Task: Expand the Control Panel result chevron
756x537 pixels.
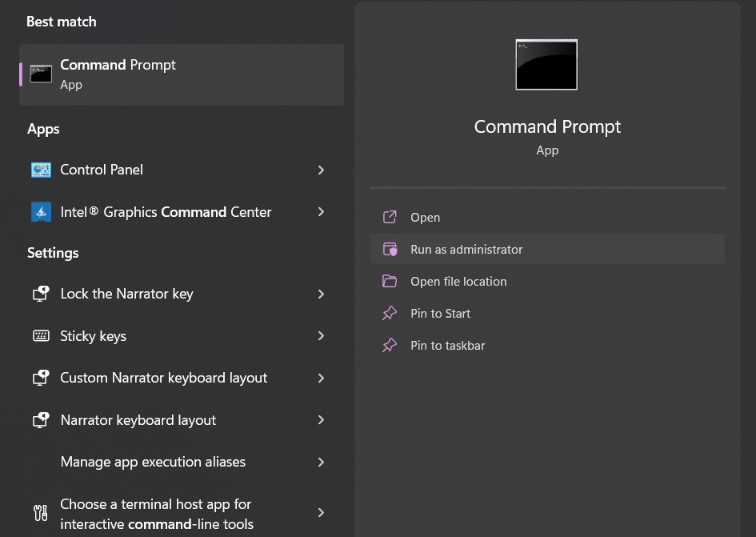Action: pos(321,170)
